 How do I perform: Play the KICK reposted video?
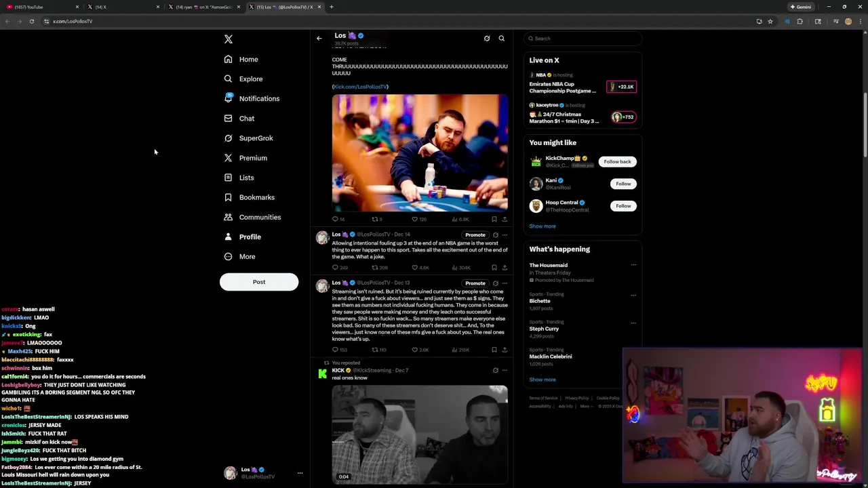tap(420, 434)
